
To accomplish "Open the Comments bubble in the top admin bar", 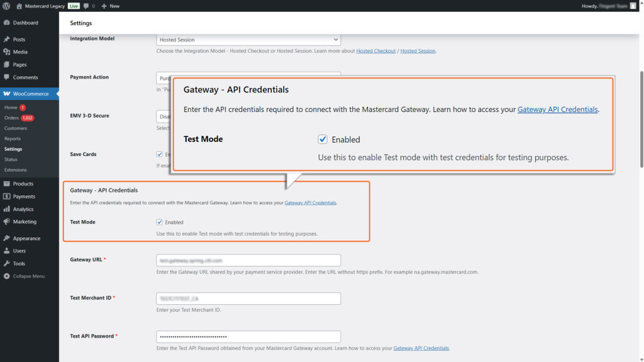I will (x=87, y=6).
